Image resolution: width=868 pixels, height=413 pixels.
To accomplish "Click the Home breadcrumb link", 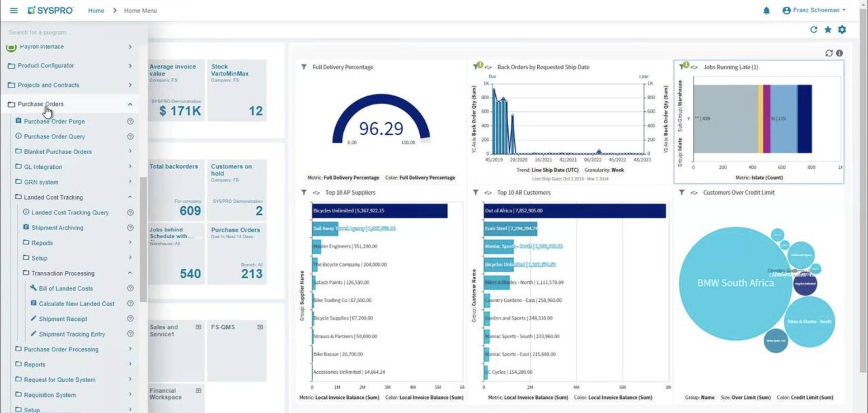I will click(96, 10).
